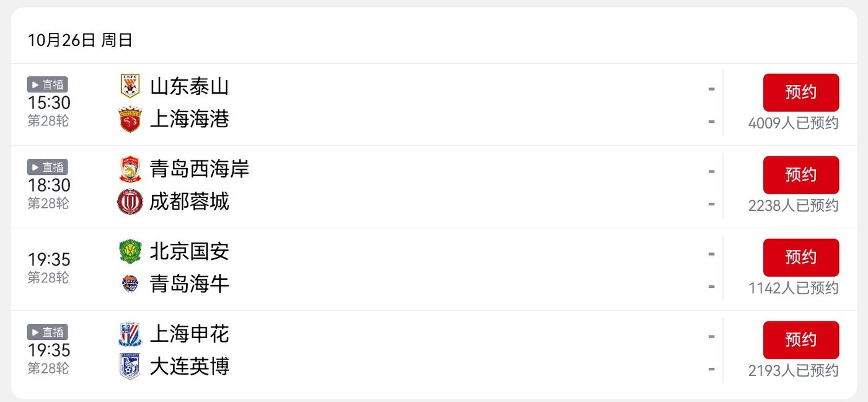Viewport: 868px width, 402px height.
Task: Click the Shanghai Shenhua (上海申花) crest
Action: coord(130,334)
